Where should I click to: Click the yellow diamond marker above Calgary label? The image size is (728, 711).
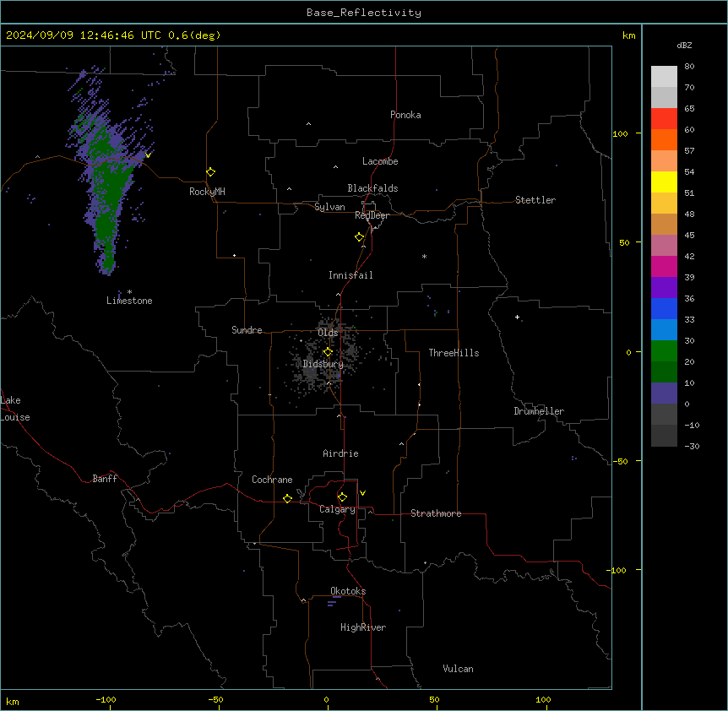342,497
